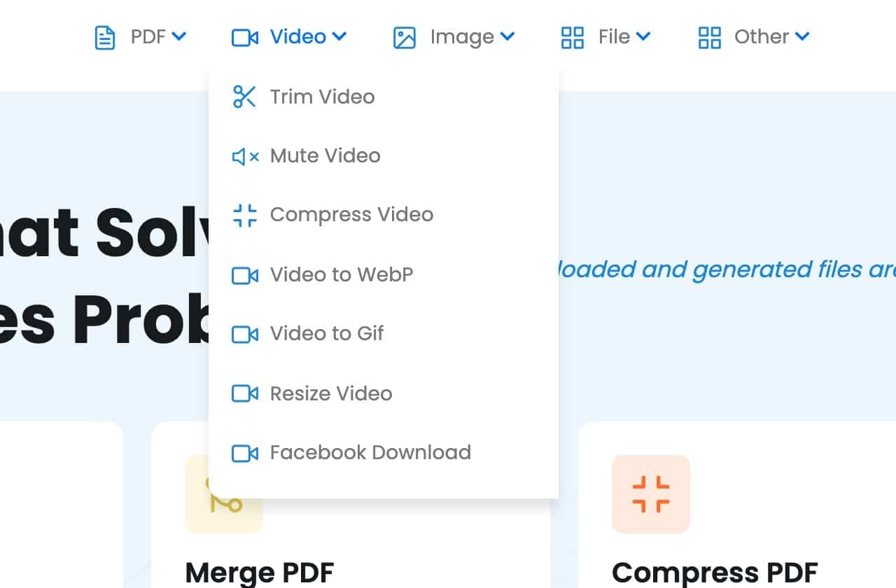Click the picture icon next to Image
The height and width of the screenshot is (588, 896).
405,37
